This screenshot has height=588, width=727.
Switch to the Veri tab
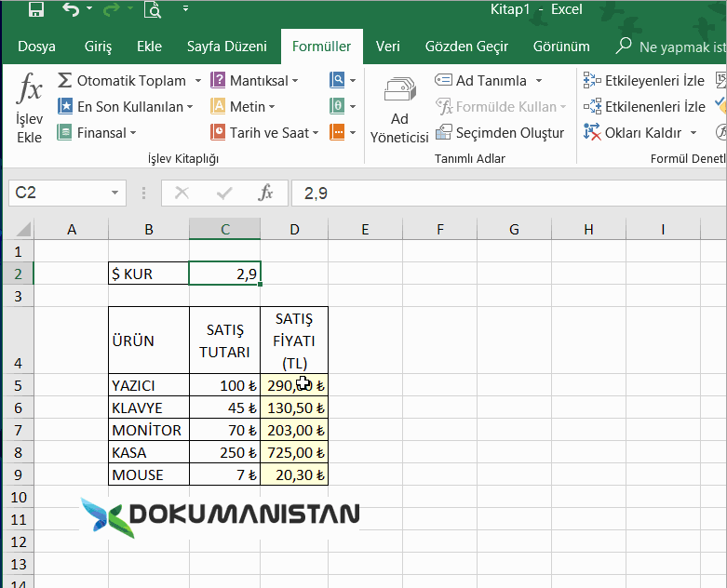pyautogui.click(x=387, y=47)
